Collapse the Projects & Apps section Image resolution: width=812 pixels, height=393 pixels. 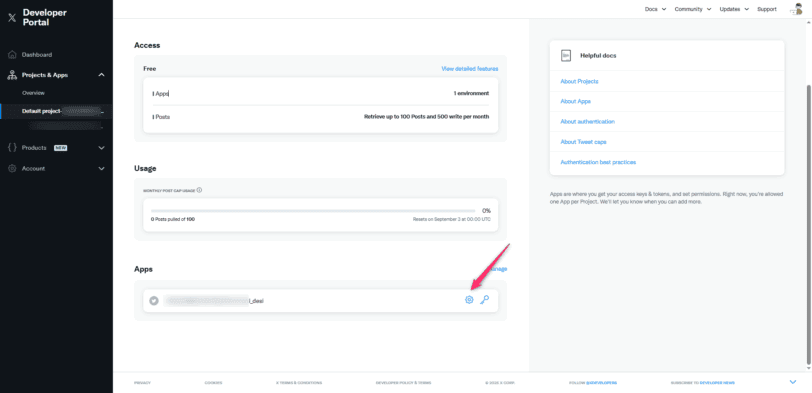tap(102, 75)
